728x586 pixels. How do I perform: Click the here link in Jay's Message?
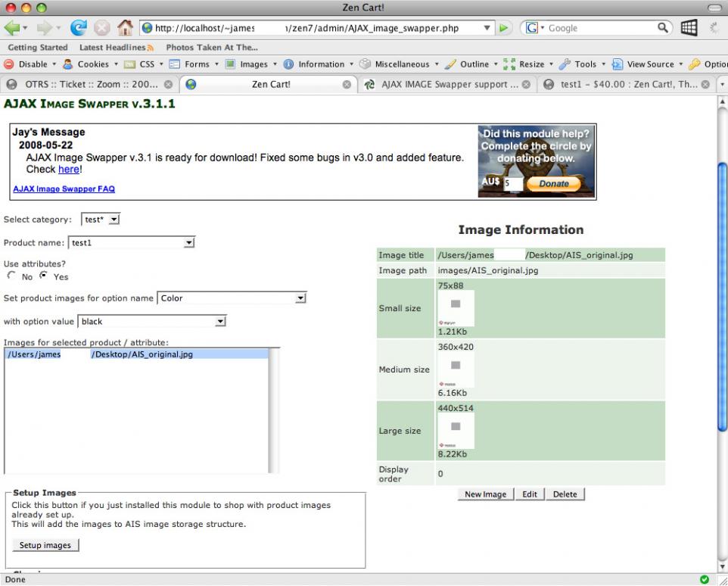pos(69,170)
